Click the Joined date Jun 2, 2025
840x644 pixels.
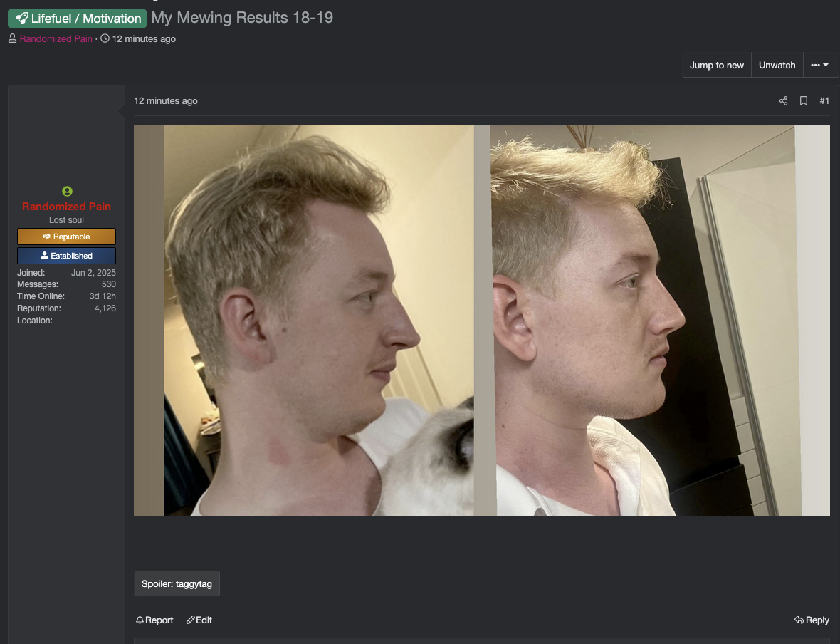[93, 272]
